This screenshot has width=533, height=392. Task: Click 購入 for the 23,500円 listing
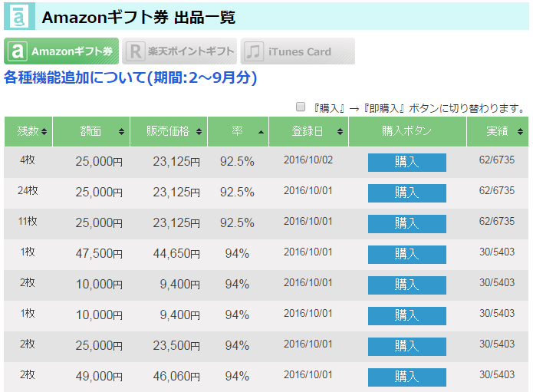[x=407, y=347]
